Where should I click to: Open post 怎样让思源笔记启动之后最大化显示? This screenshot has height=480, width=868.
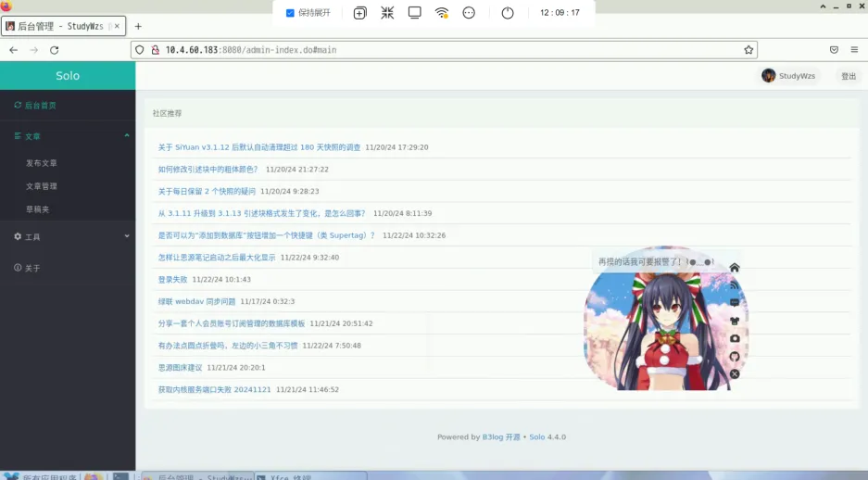point(217,258)
